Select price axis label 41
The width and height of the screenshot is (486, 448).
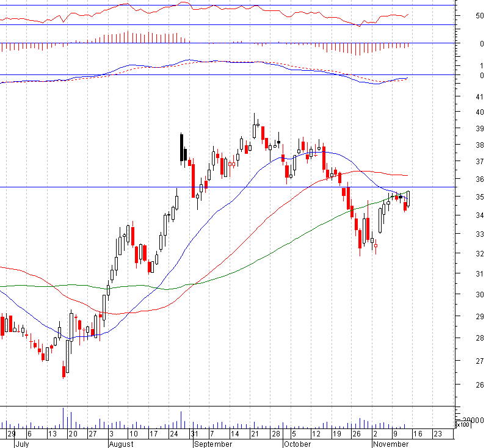[480, 97]
